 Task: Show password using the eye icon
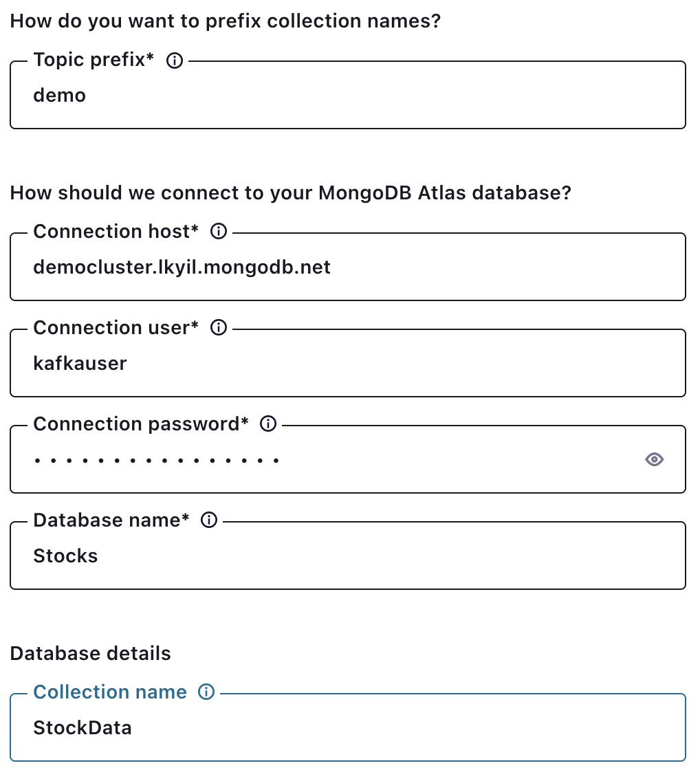[654, 459]
